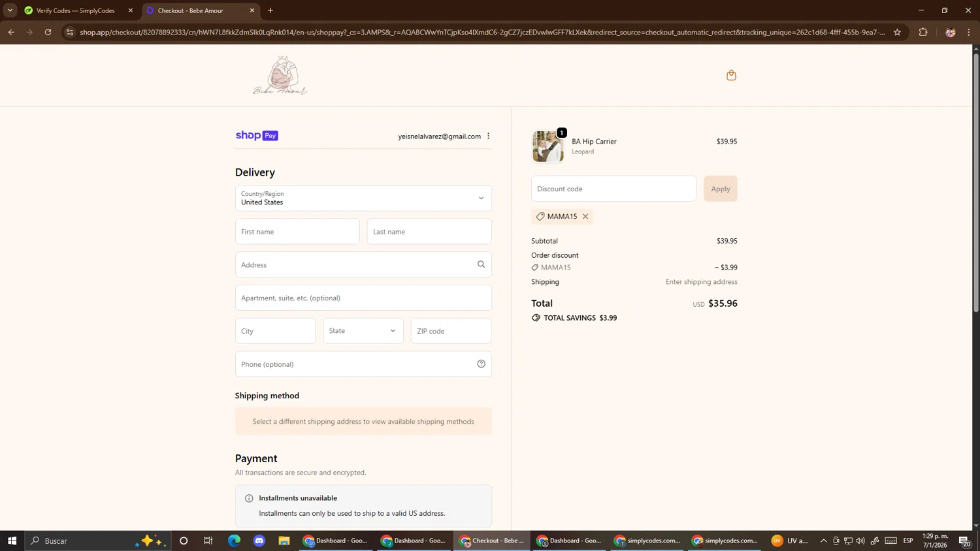This screenshot has height=551, width=980.
Task: Click the BA Hip Carrier product name
Action: [x=594, y=142]
